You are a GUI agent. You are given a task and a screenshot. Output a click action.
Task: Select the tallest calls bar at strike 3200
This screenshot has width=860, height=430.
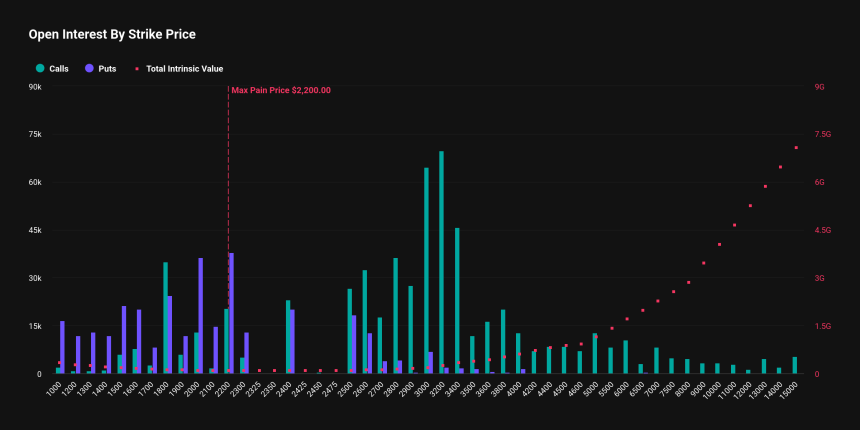point(442,262)
